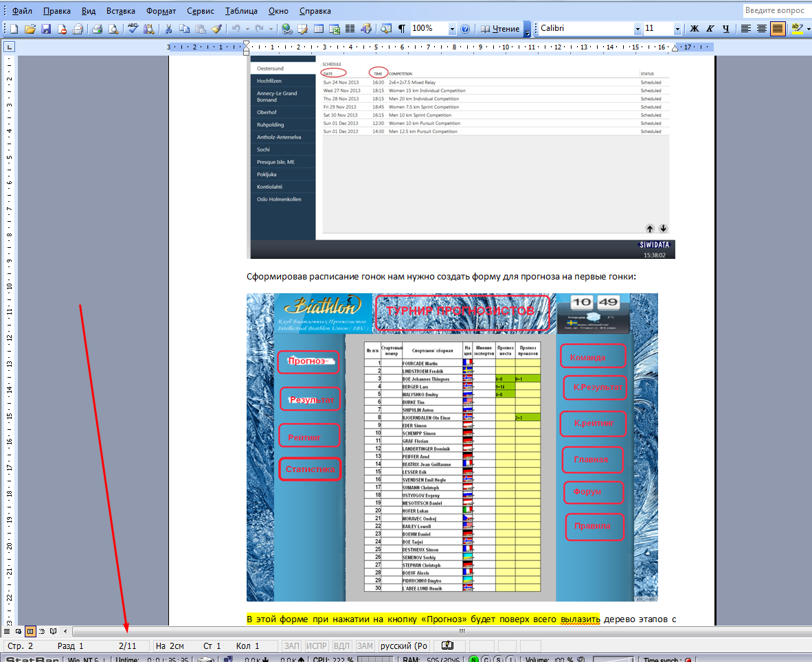Expand the Calibri font name dropdown
The width and height of the screenshot is (812, 662).
click(638, 29)
